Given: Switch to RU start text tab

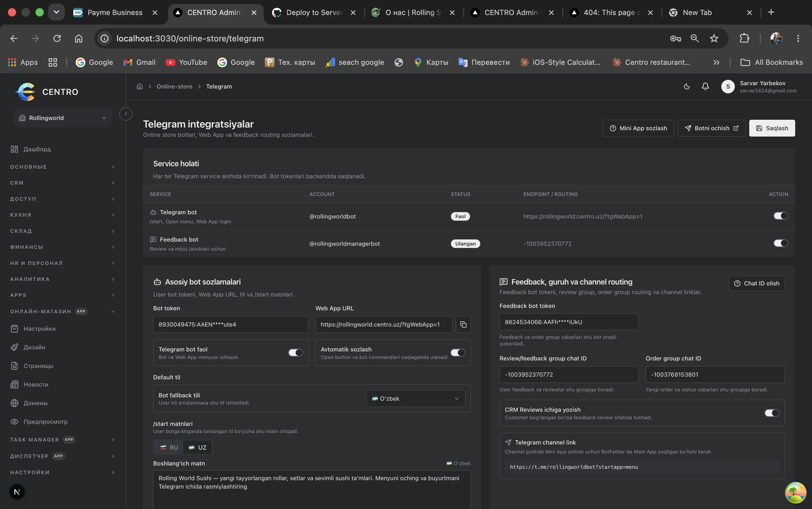Looking at the screenshot, I should (169, 447).
